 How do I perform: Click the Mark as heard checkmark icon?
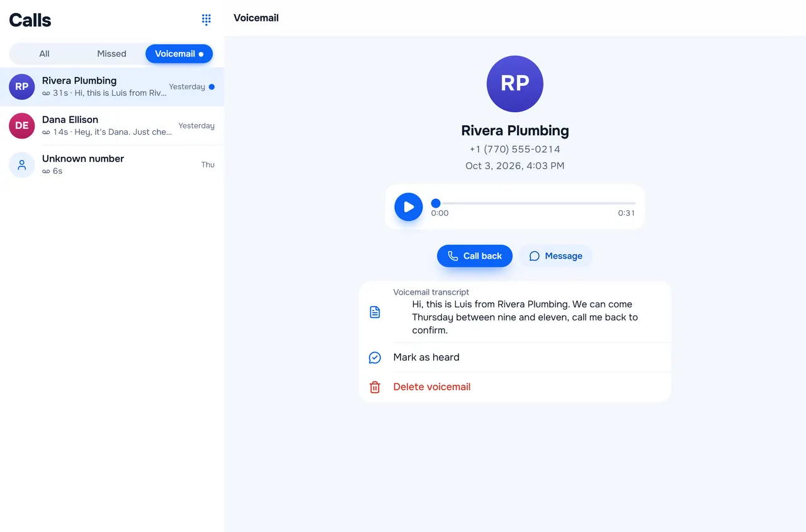(375, 358)
